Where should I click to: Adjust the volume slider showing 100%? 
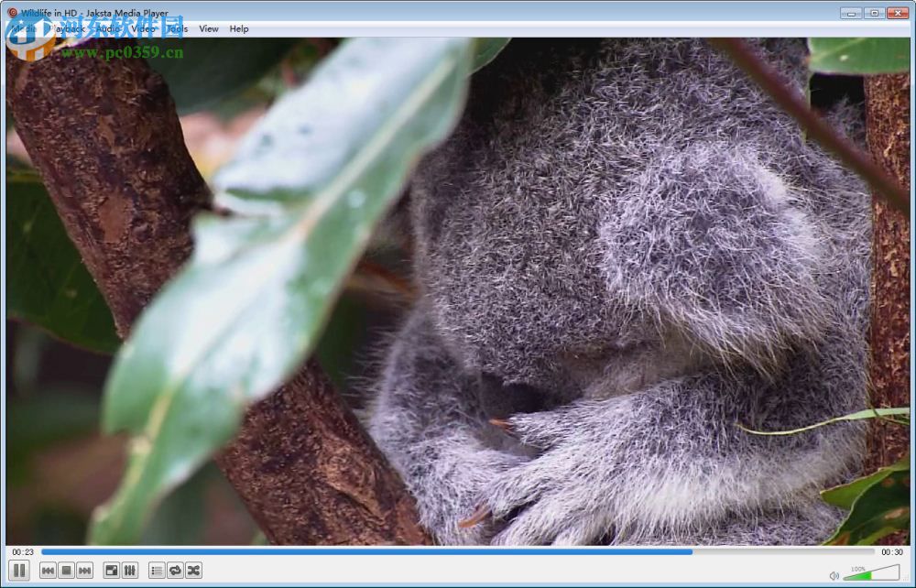(x=870, y=573)
